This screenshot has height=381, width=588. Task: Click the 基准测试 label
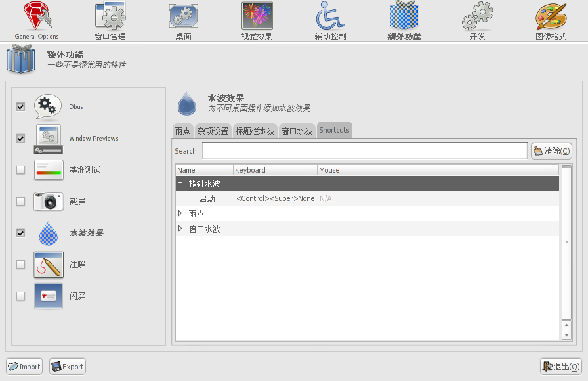pos(85,169)
